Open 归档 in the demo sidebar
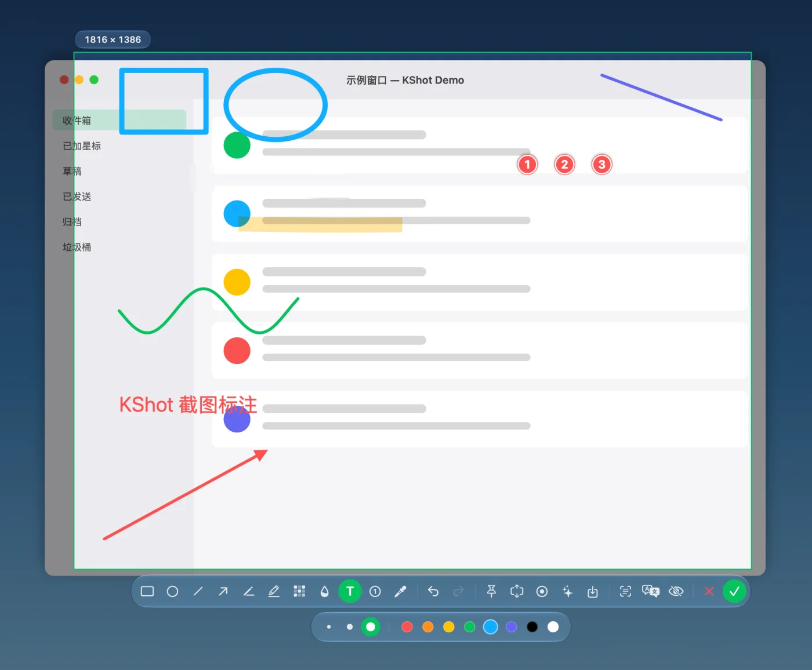This screenshot has height=670, width=812. (x=72, y=221)
